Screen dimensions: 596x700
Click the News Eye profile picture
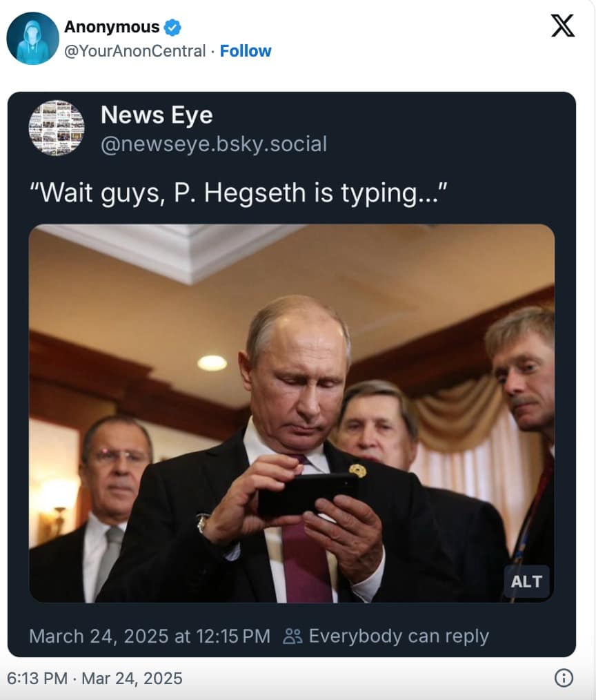point(57,128)
